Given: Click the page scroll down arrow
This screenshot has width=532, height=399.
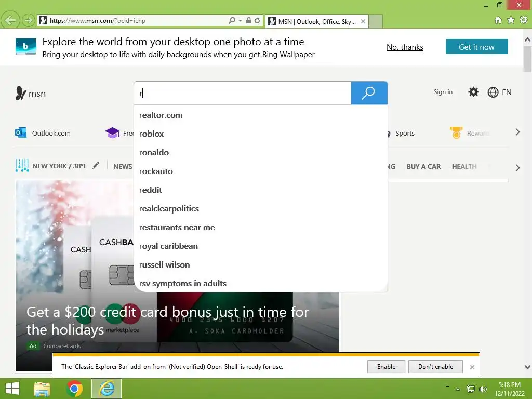Looking at the screenshot, I should (527, 367).
